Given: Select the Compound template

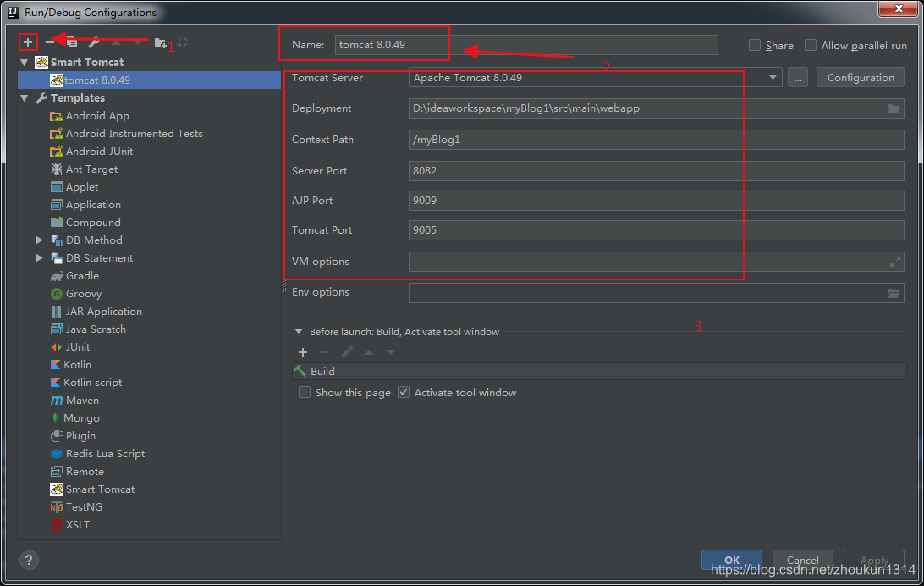Looking at the screenshot, I should (x=85, y=223).
